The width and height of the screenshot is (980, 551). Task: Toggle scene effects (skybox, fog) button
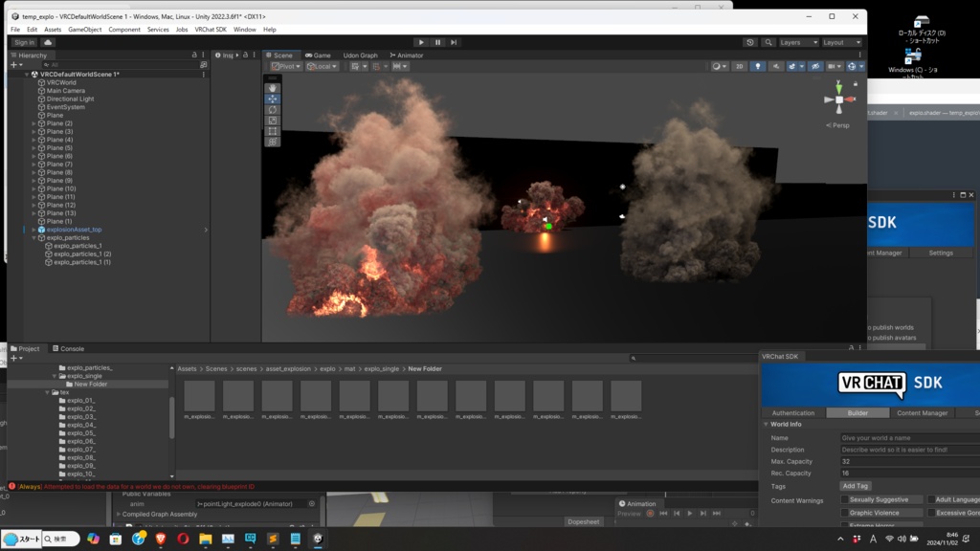click(x=793, y=66)
